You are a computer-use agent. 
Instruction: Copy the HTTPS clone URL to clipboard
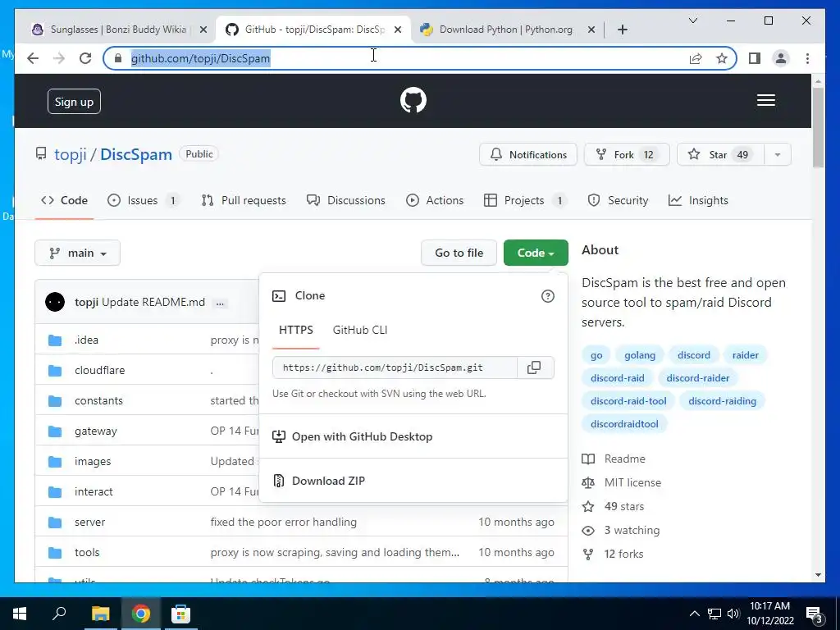[x=534, y=367]
